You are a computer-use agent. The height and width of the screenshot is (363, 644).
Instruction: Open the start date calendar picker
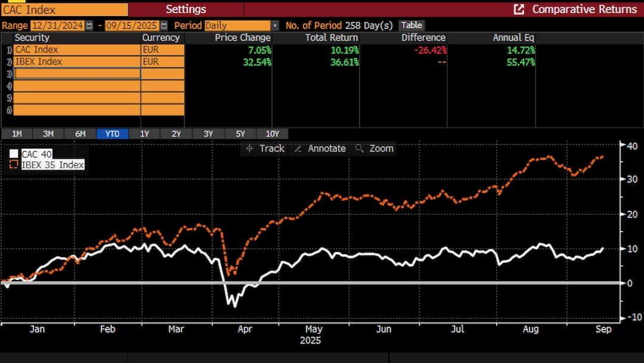[89, 26]
